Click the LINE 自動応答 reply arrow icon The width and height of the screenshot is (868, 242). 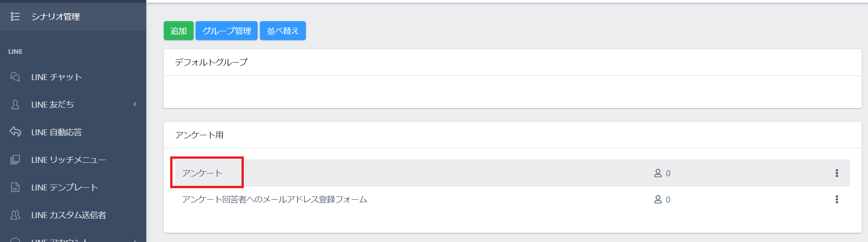point(15,132)
